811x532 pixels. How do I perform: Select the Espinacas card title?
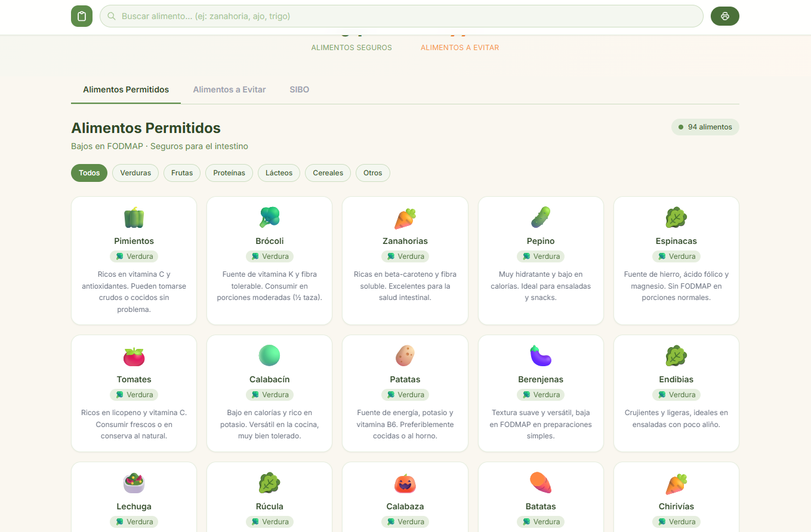point(676,241)
